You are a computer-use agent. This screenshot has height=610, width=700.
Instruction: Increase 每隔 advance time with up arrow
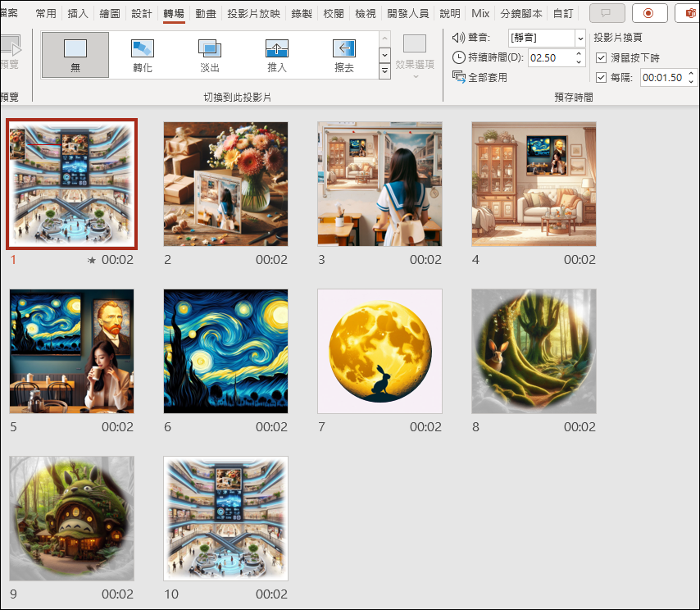691,73
